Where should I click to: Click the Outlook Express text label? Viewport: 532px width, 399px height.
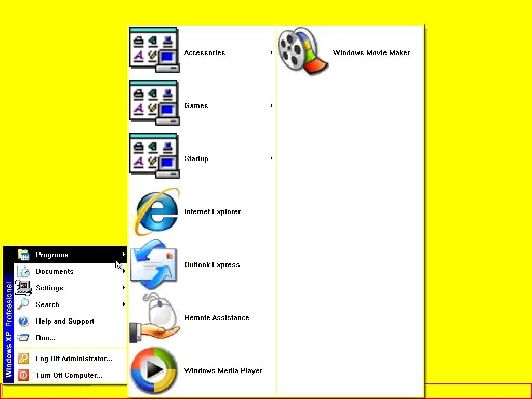(x=212, y=264)
